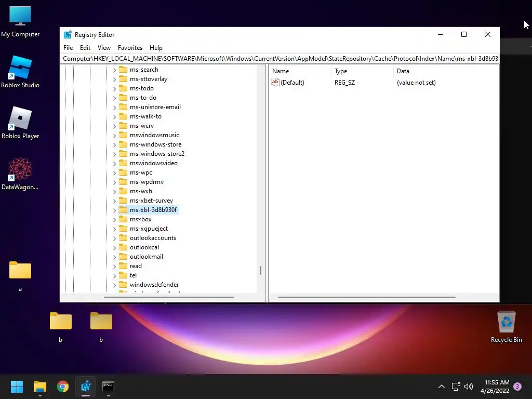This screenshot has height=399, width=532.
Task: Click the (Default) string value icon
Action: (275, 82)
